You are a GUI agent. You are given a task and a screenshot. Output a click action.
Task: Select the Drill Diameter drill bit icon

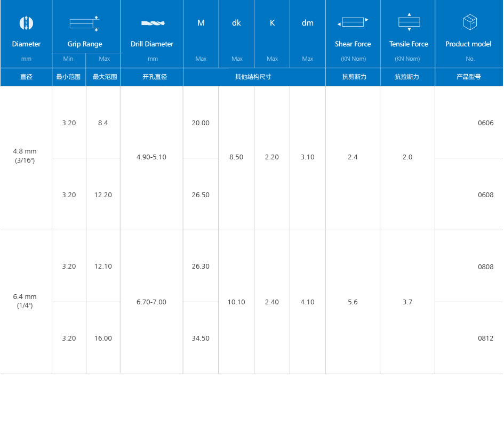[153, 23]
